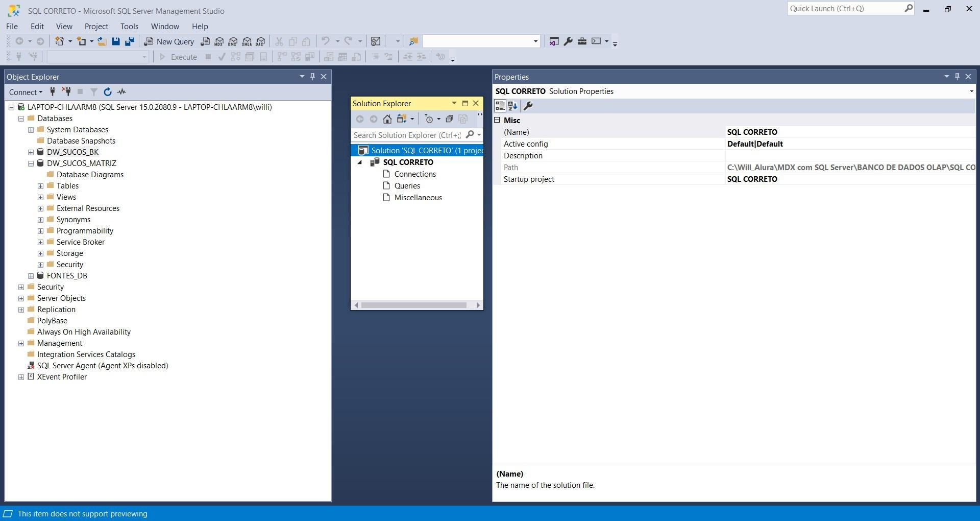Screen dimensions: 980x521
Task: Click Filter icon in Object Explorer toolbar
Action: click(x=94, y=92)
